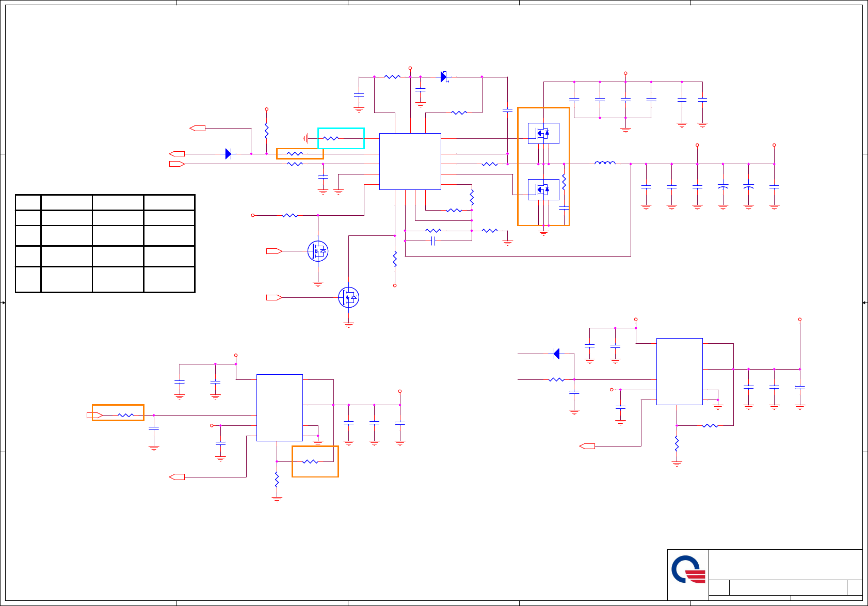Select the lower circular MOSFET symbol
The height and width of the screenshot is (606, 868).
point(349,297)
